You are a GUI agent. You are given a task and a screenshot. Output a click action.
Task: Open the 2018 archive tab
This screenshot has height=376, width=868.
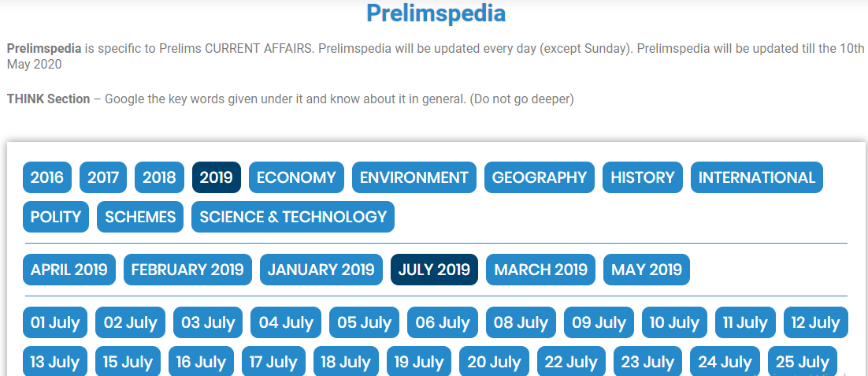pos(159,177)
